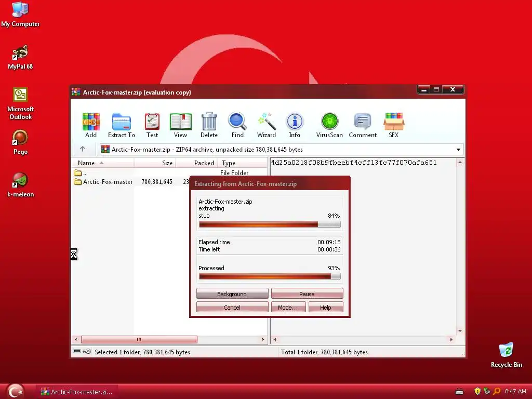Open Microsoft Outlook desktop icon
The image size is (532, 399).
point(20,103)
